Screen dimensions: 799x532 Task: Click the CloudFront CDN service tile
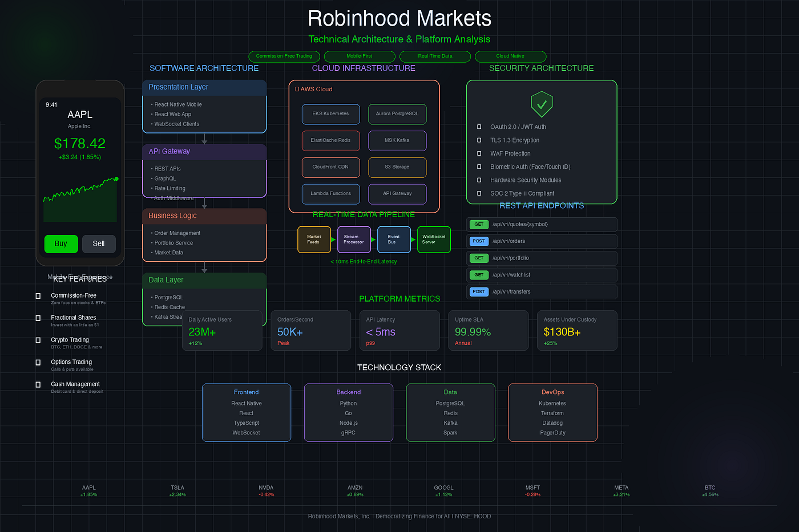click(330, 167)
